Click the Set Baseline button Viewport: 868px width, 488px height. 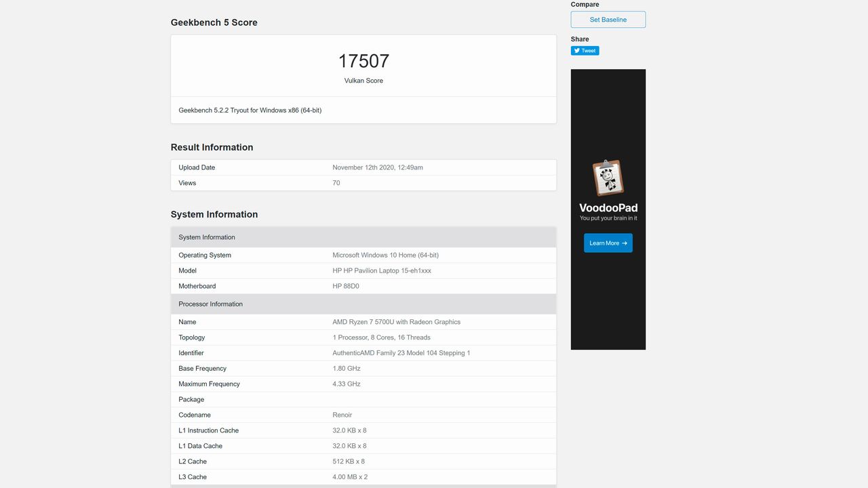(x=608, y=20)
